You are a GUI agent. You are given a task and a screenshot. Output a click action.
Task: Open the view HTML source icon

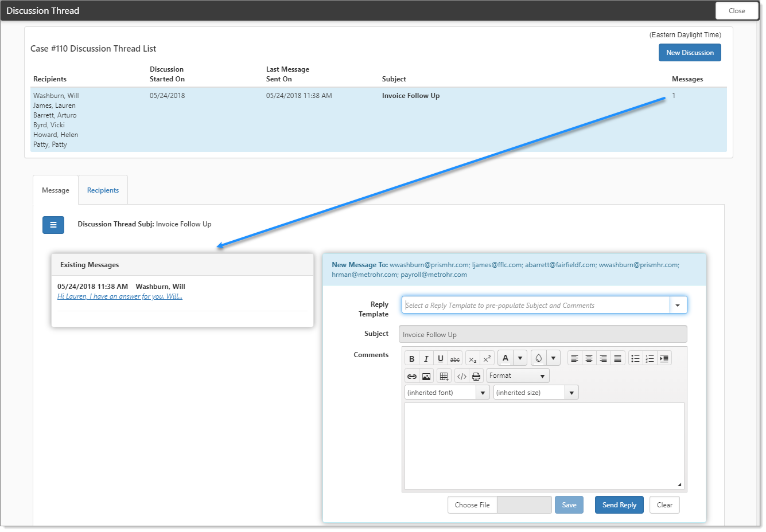pyautogui.click(x=461, y=377)
